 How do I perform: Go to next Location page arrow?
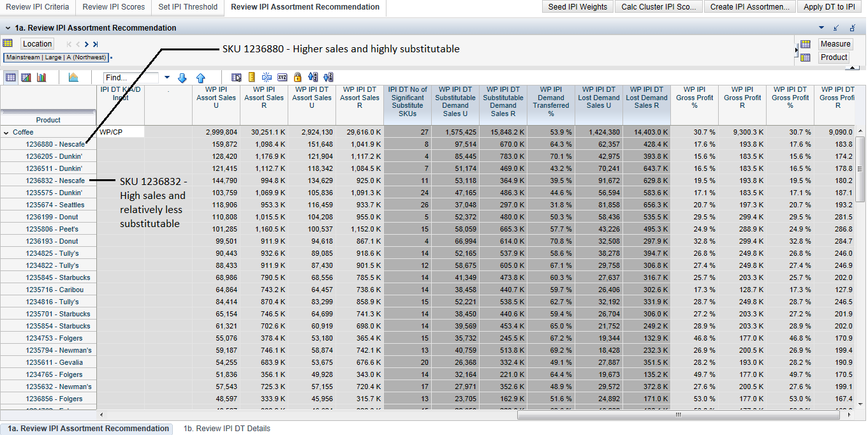tap(86, 44)
